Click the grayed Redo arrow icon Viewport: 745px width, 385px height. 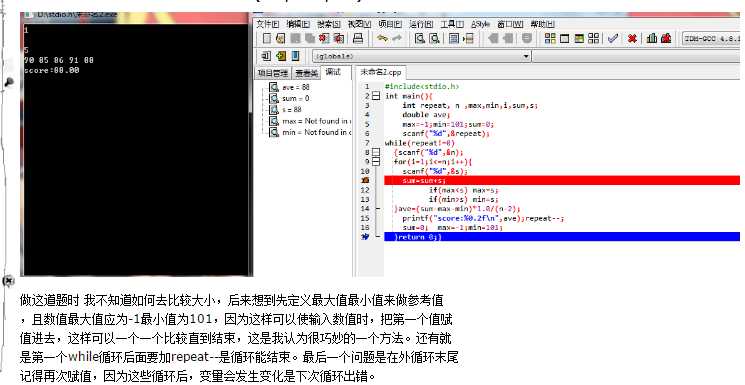pos(396,38)
